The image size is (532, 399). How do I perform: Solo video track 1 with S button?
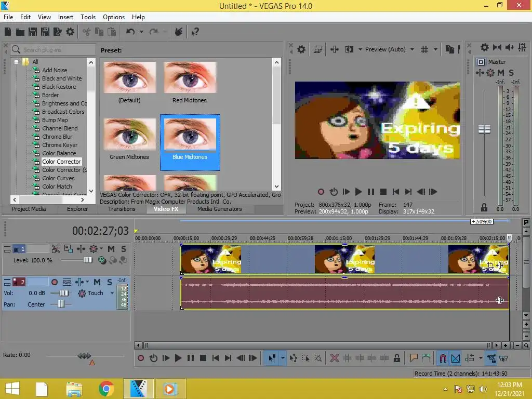(124, 249)
